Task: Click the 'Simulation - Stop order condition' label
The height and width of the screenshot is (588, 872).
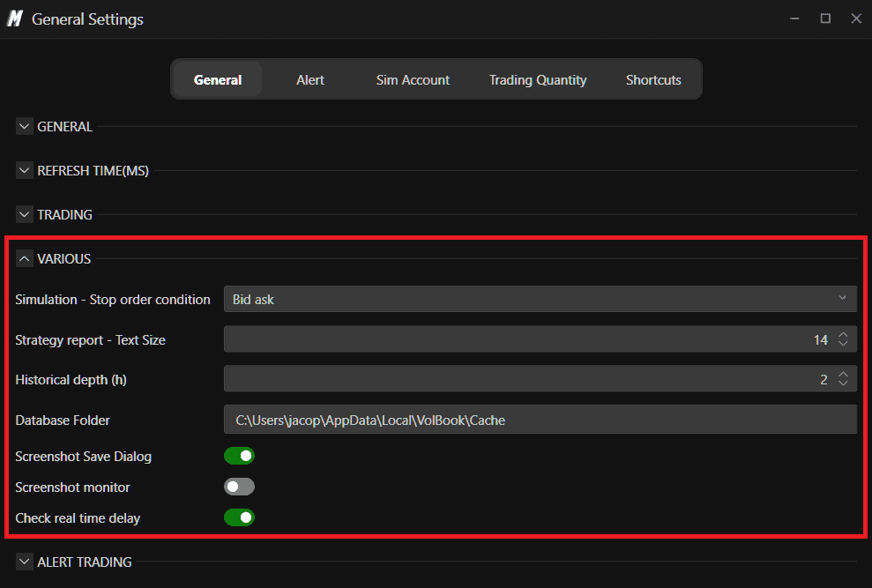Action: click(x=113, y=299)
